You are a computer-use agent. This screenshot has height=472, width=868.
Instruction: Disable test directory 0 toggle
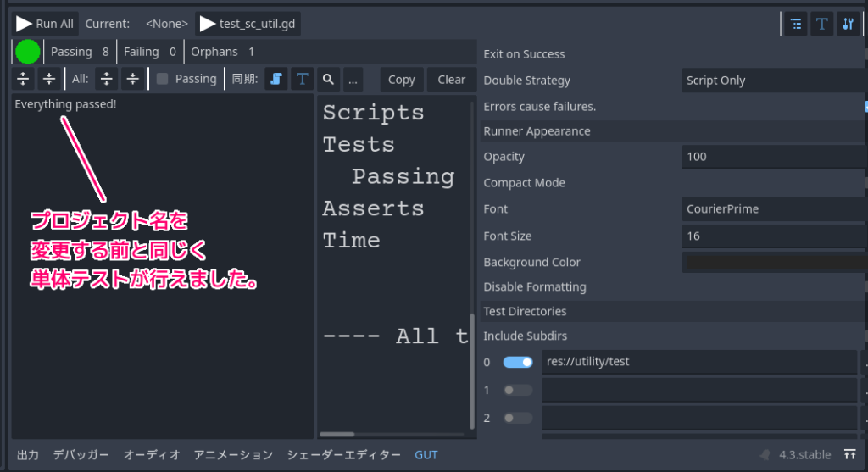518,362
